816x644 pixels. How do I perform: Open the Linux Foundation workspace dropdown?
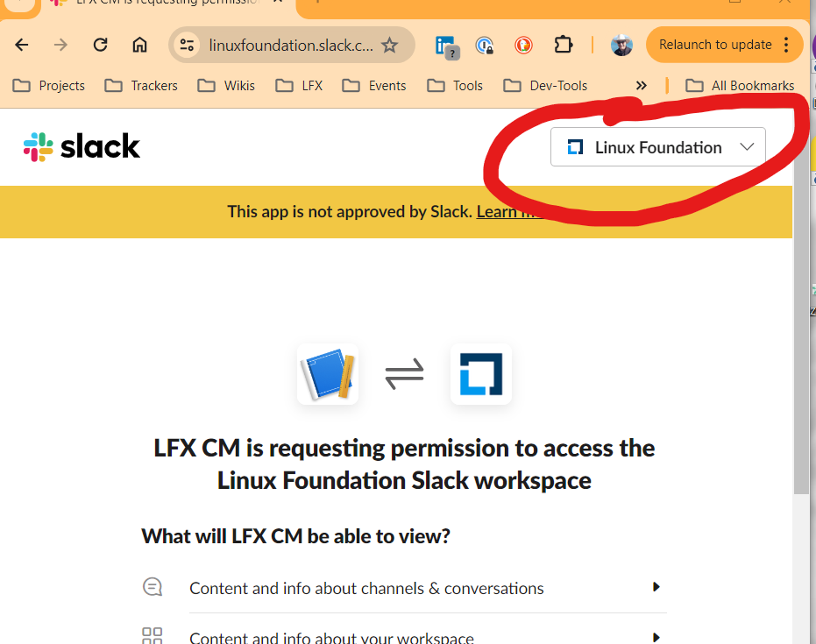click(657, 147)
